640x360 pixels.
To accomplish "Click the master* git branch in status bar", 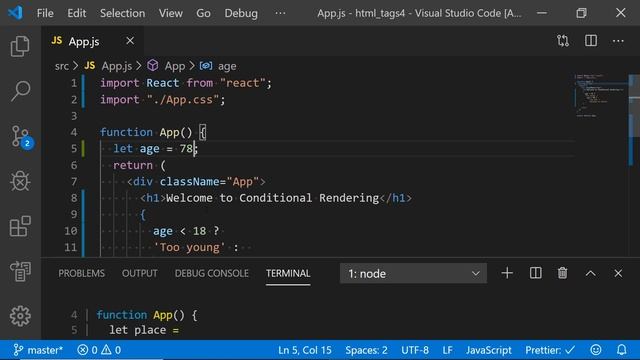I will pyautogui.click(x=38, y=350).
